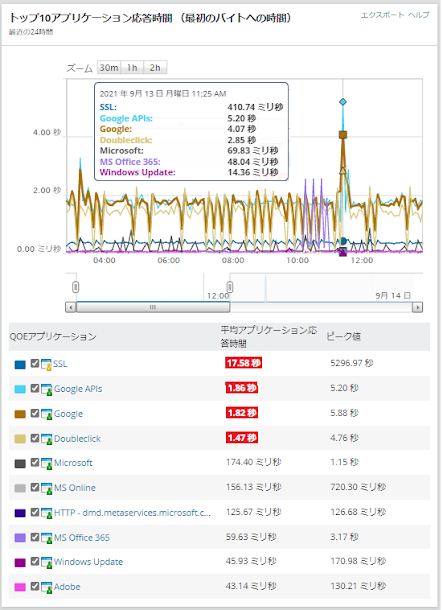The width and height of the screenshot is (443, 610).
Task: Click the Adobe peak value 130.21 ミリ秒
Action: tap(358, 587)
